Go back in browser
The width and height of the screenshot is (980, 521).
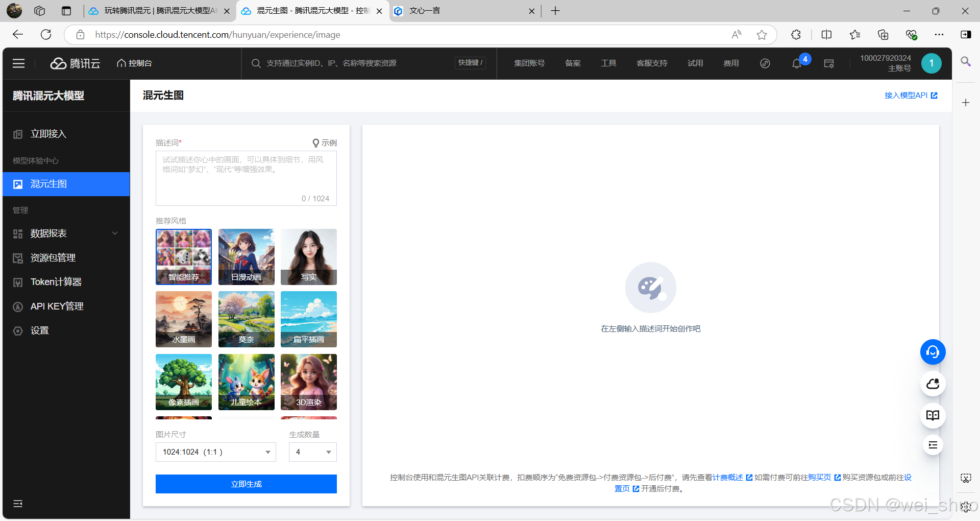click(18, 35)
